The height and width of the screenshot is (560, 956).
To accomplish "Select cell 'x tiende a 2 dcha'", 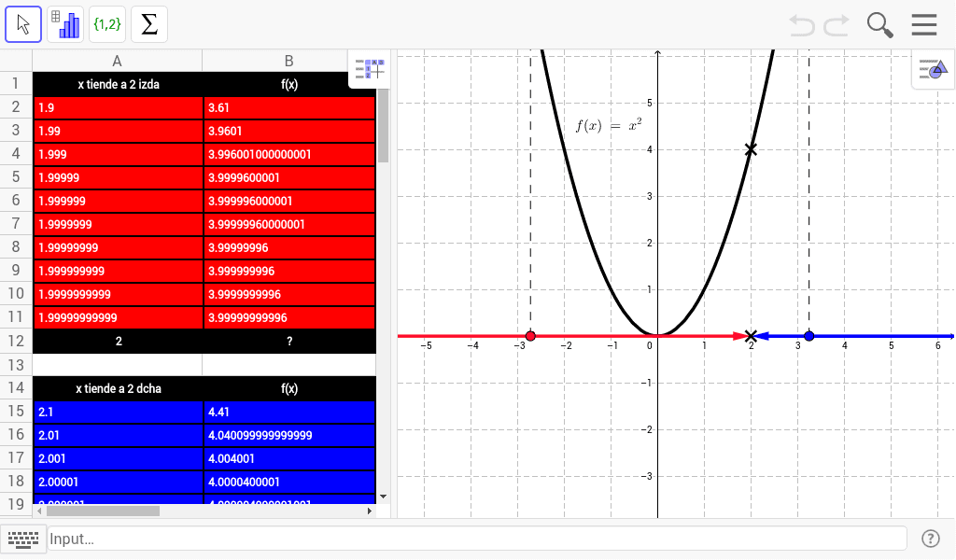I will point(119,388).
